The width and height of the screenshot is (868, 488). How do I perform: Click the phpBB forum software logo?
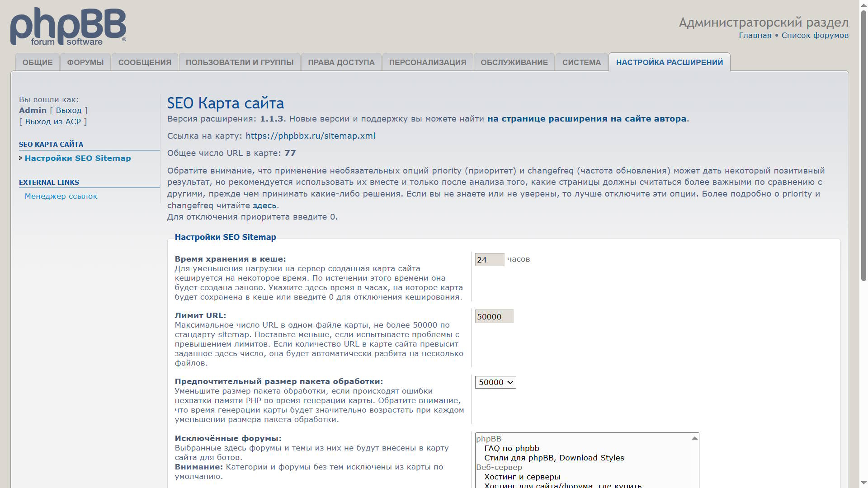(x=68, y=27)
